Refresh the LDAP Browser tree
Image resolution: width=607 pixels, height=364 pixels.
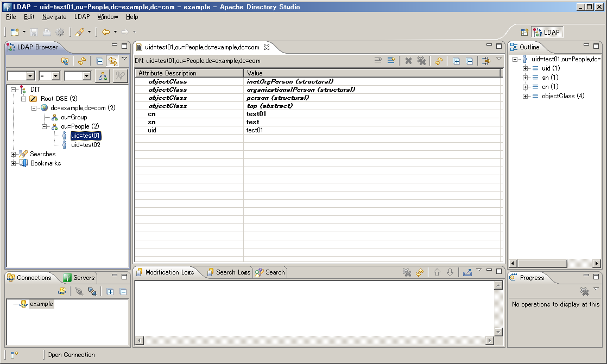82,60
